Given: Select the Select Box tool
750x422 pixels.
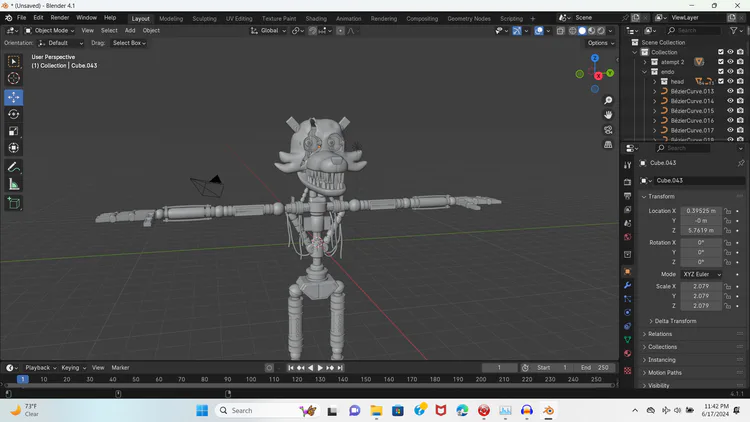Looking at the screenshot, I should click(13, 61).
